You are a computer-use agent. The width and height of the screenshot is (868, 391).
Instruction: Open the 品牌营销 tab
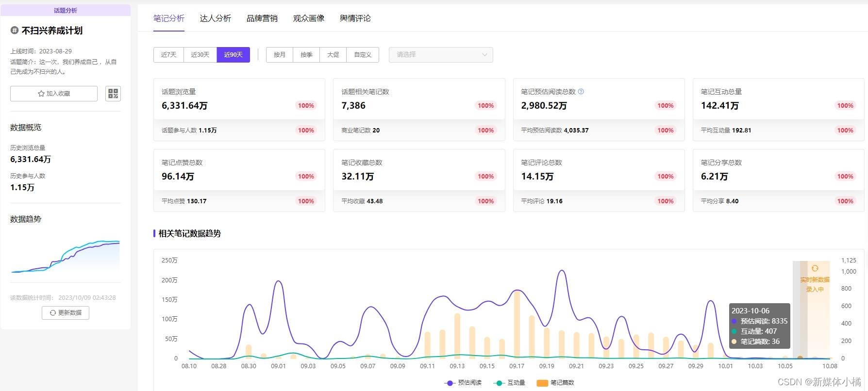pyautogui.click(x=262, y=18)
